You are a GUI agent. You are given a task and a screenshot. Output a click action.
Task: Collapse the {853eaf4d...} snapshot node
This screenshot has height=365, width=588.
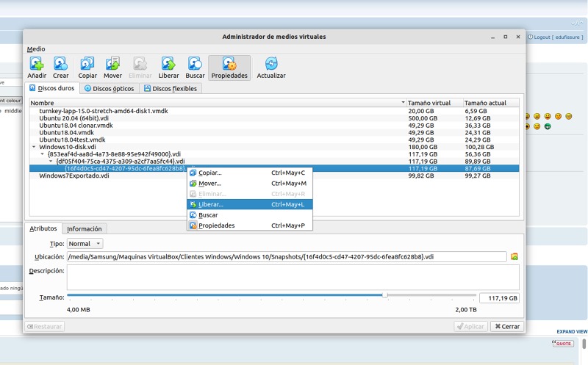click(42, 154)
